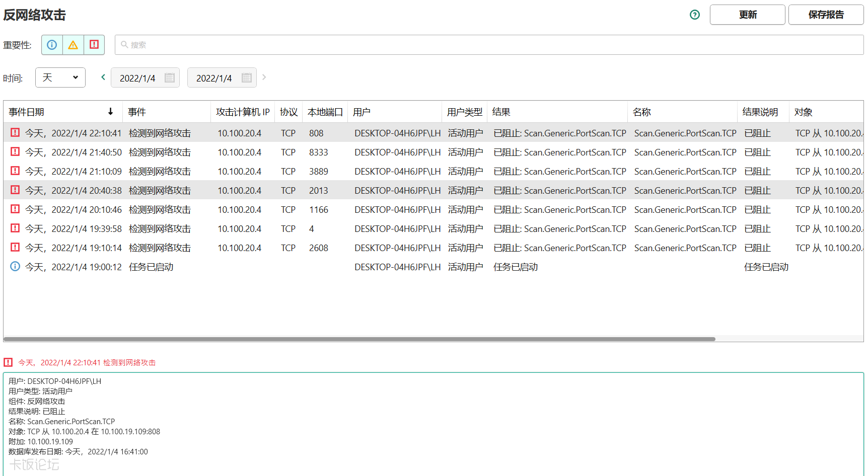Click local port value 2013
This screenshot has width=868, height=476.
[319, 191]
